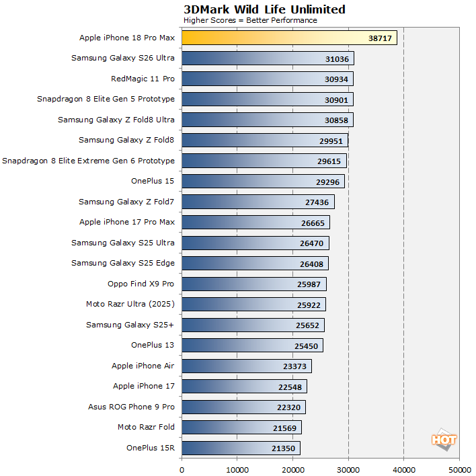Click the yellow bar showing 38717
The height and width of the screenshot is (476, 476).
[x=289, y=38]
